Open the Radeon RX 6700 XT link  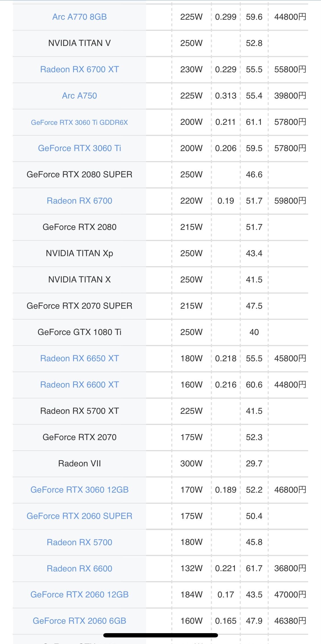point(79,69)
